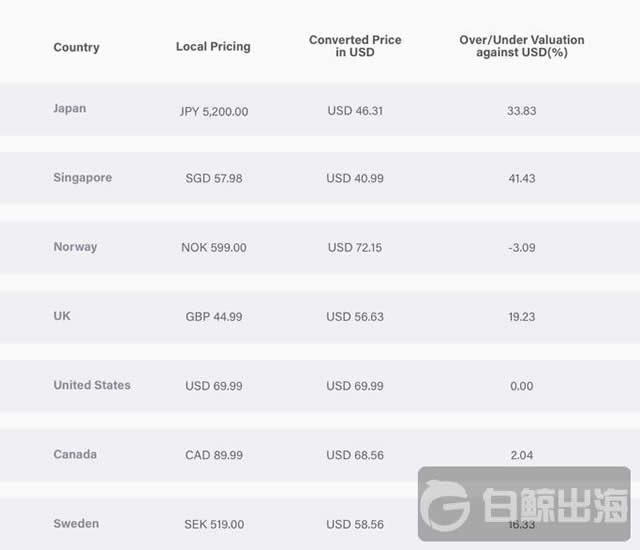Click the CAD 89.99 price cell

pos(214,455)
